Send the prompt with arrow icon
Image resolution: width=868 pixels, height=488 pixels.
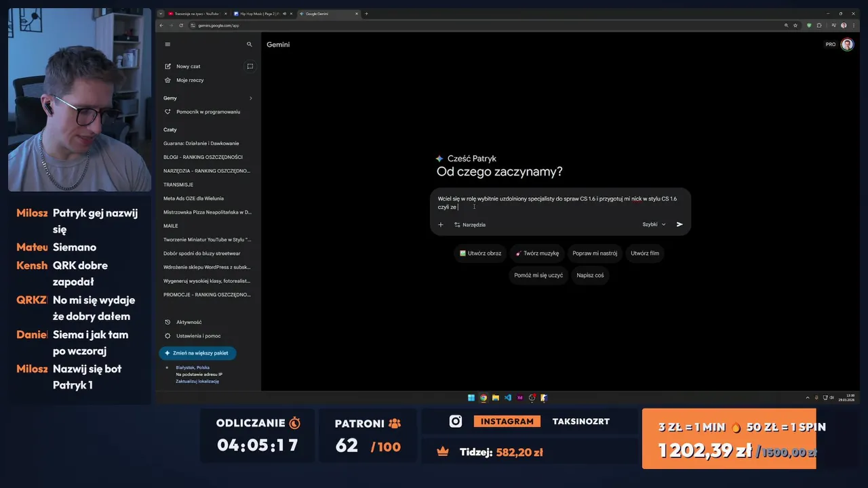click(x=679, y=224)
